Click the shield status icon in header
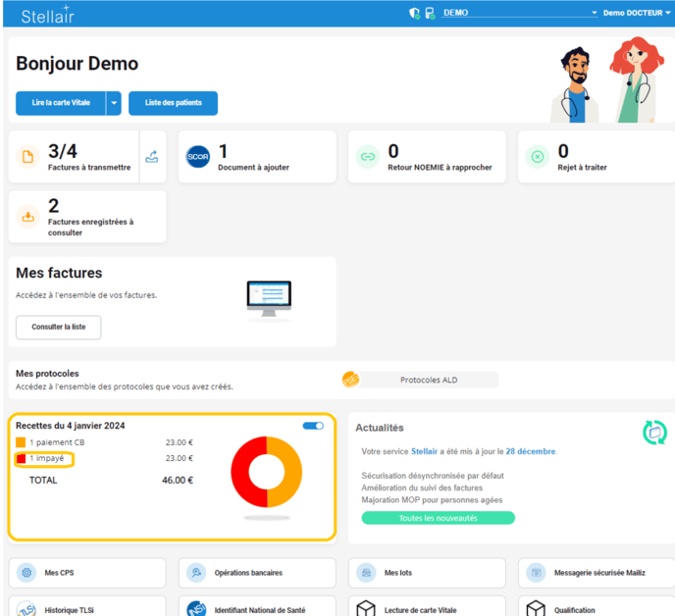The width and height of the screenshot is (675, 616). pyautogui.click(x=414, y=14)
